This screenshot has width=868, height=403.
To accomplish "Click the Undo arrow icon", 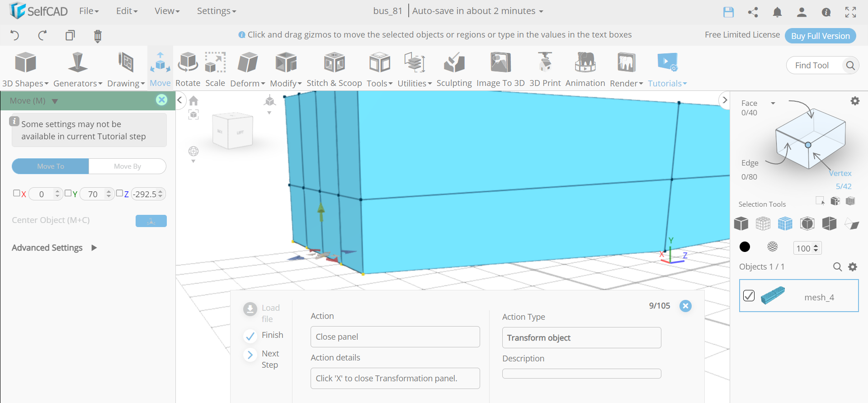I will (x=14, y=35).
